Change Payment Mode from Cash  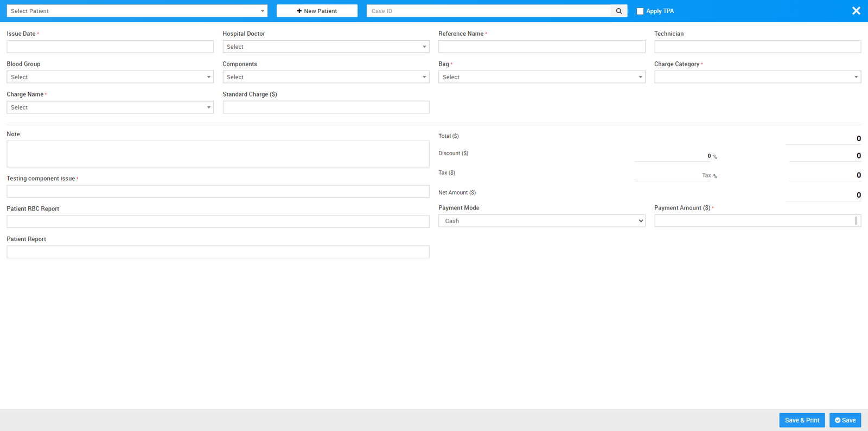[x=541, y=221]
